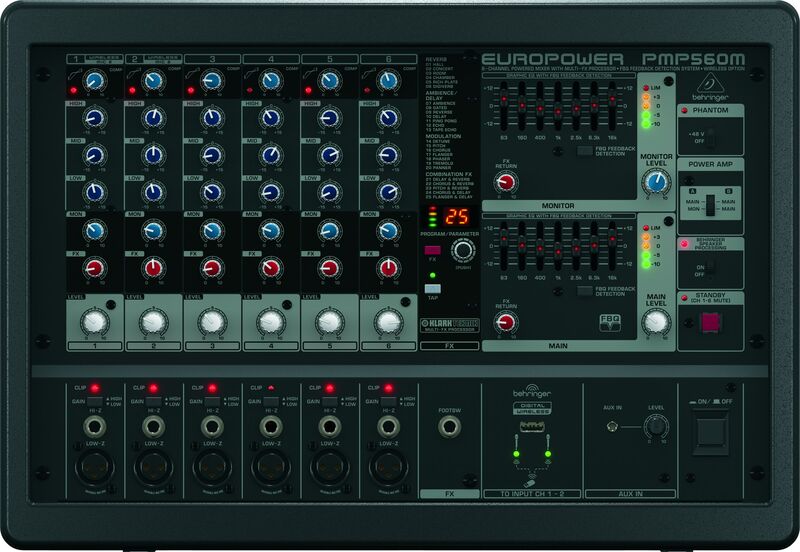Tap the TAP tempo button
The image size is (800, 552).
click(x=433, y=289)
